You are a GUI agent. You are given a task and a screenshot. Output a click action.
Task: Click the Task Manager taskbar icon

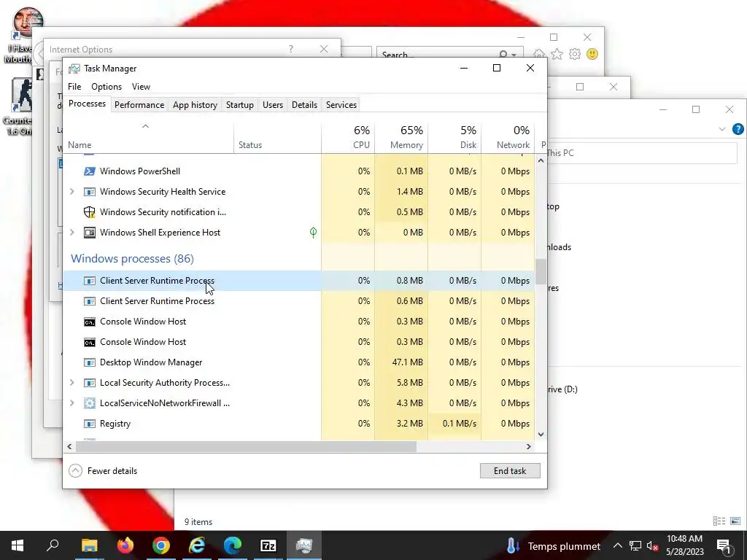[304, 545]
